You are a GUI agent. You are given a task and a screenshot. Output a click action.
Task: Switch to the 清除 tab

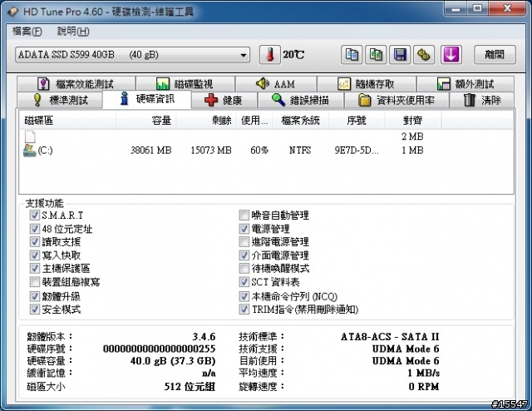482,100
